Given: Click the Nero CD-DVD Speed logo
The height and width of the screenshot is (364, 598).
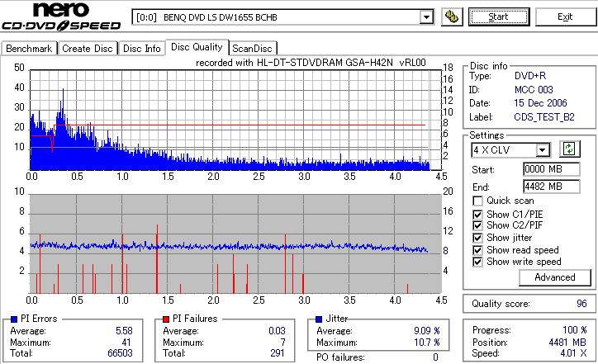Looking at the screenshot, I should pos(61,17).
